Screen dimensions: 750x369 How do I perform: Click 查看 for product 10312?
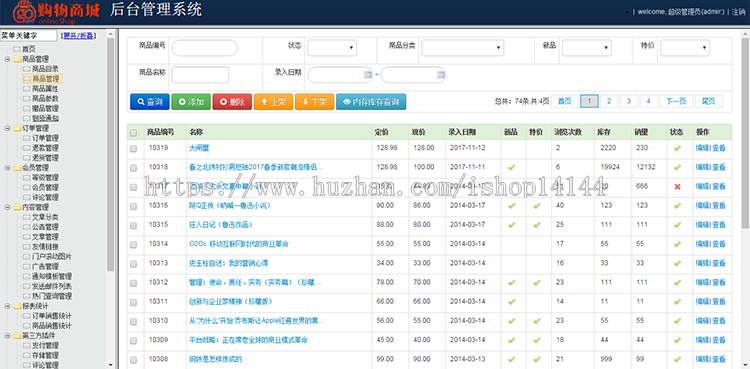pyautogui.click(x=718, y=282)
